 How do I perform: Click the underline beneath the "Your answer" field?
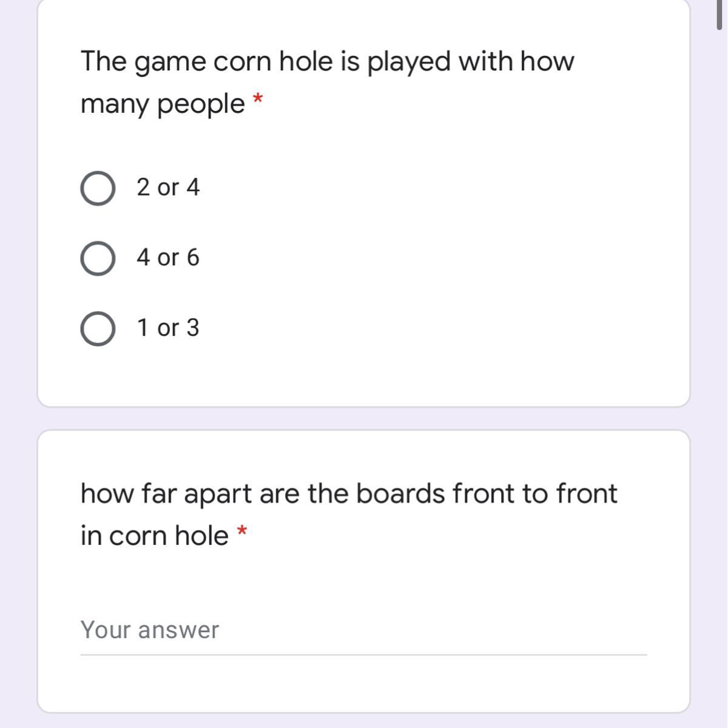coord(363,655)
